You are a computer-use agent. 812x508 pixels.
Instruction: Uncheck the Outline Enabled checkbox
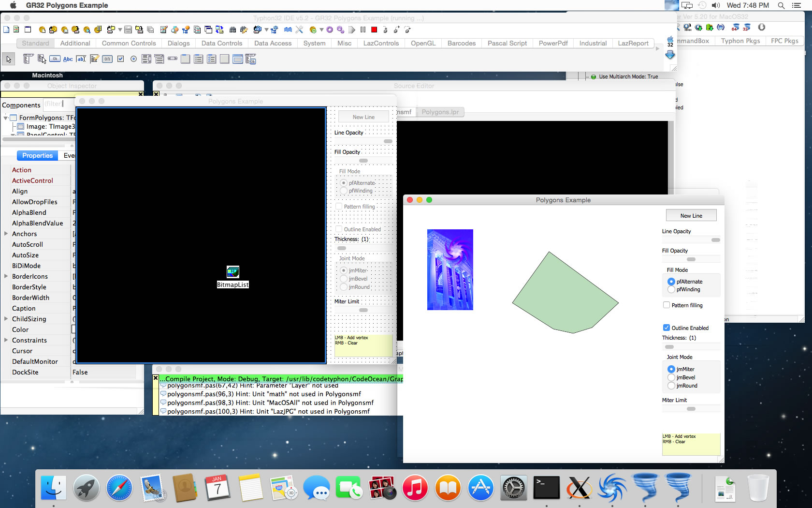[667, 328]
